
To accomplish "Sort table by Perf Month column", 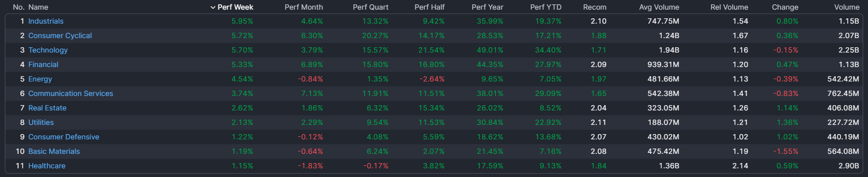I will click(x=304, y=7).
